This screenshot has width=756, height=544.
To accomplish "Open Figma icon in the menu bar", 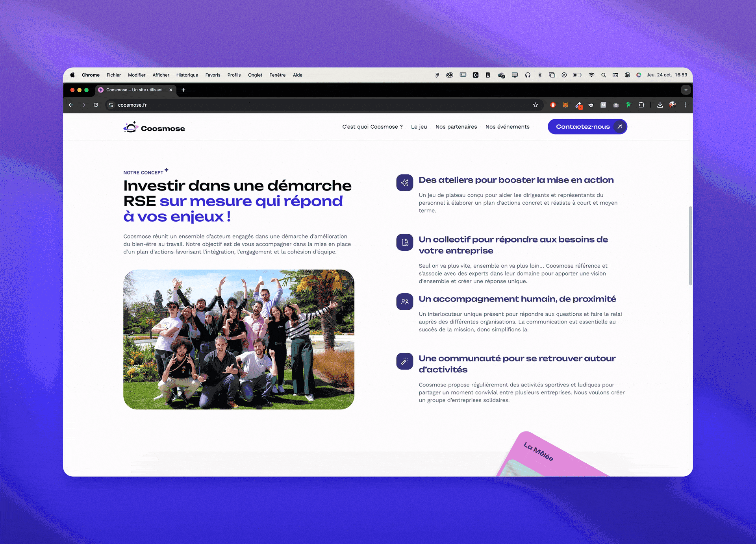I will 437,75.
